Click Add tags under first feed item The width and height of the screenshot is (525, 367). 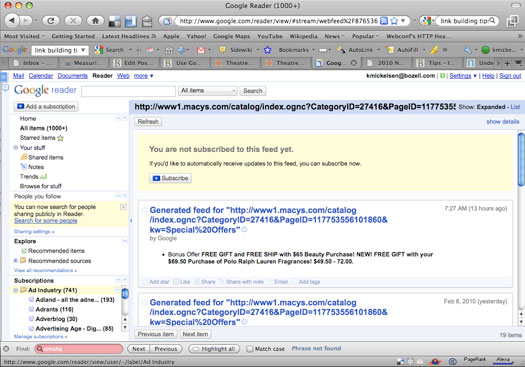[306, 282]
